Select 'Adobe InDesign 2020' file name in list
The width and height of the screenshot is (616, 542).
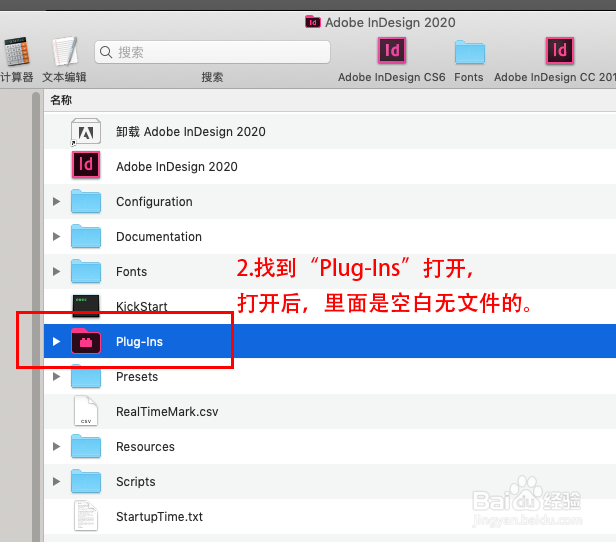point(177,167)
